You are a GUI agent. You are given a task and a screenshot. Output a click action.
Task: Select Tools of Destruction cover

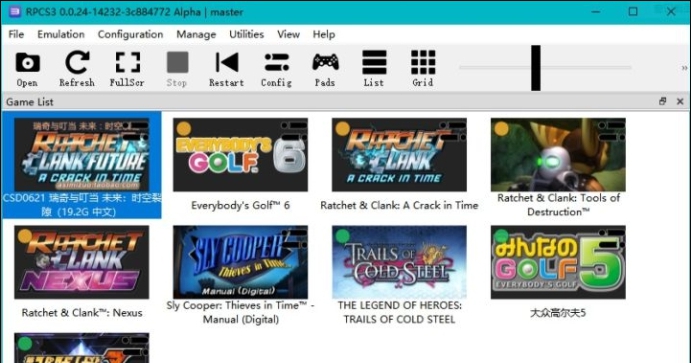click(x=558, y=155)
